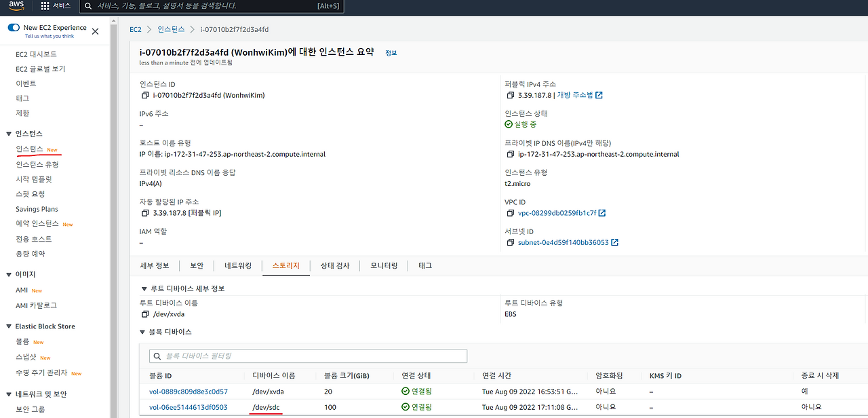
Task: Switch to the 보안 tab
Action: point(197,266)
